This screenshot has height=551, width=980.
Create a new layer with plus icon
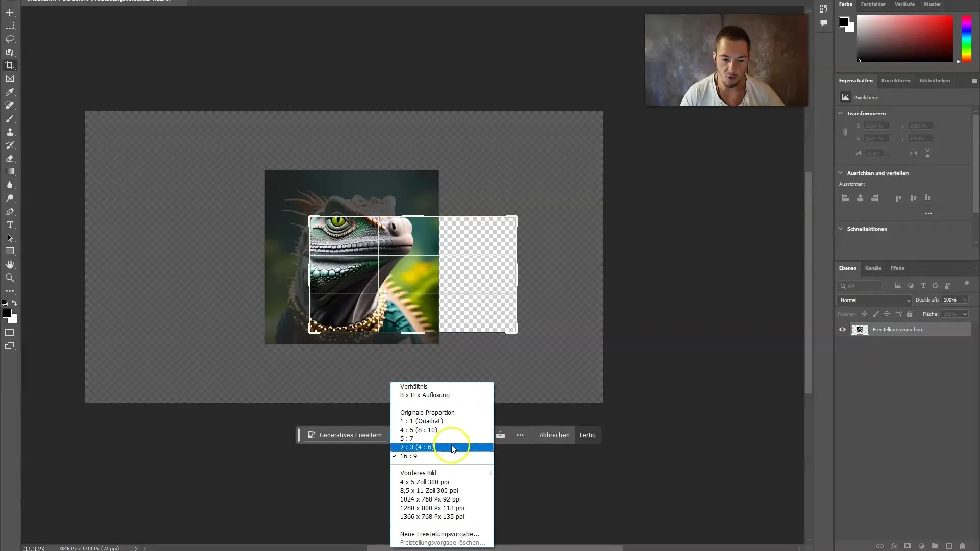pos(949,546)
